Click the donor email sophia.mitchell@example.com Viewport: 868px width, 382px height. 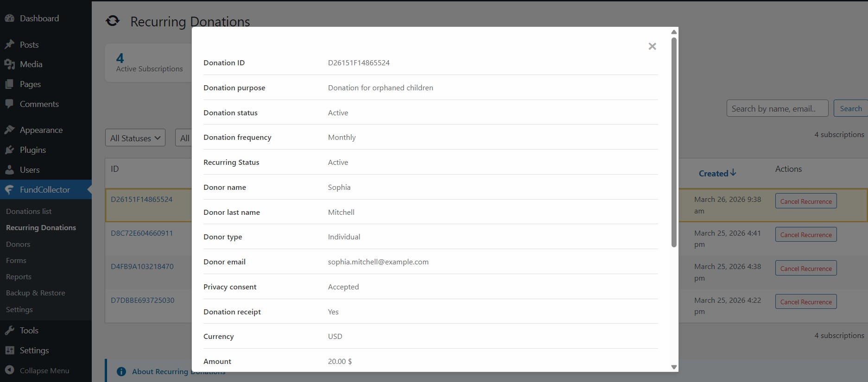[x=378, y=262]
